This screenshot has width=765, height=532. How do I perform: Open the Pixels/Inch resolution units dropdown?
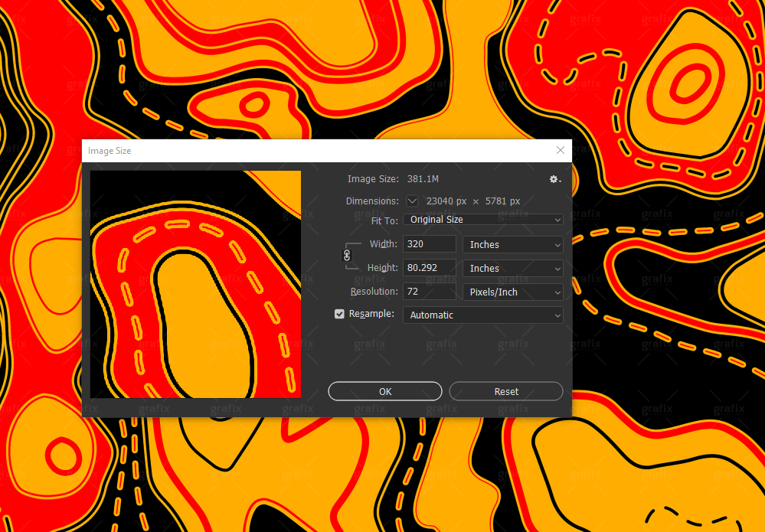pos(513,292)
